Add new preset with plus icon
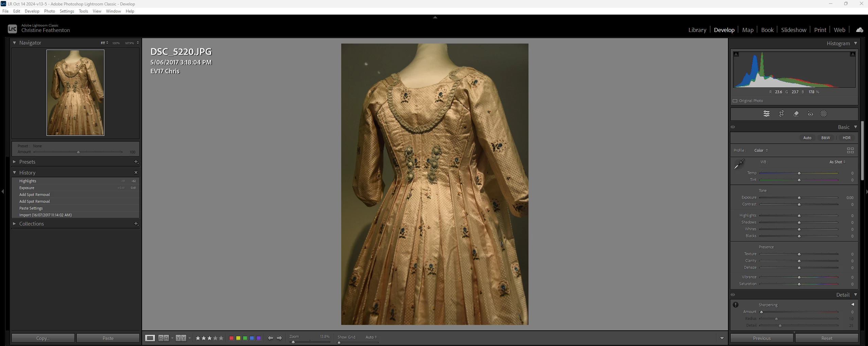The image size is (868, 346). coord(136,162)
